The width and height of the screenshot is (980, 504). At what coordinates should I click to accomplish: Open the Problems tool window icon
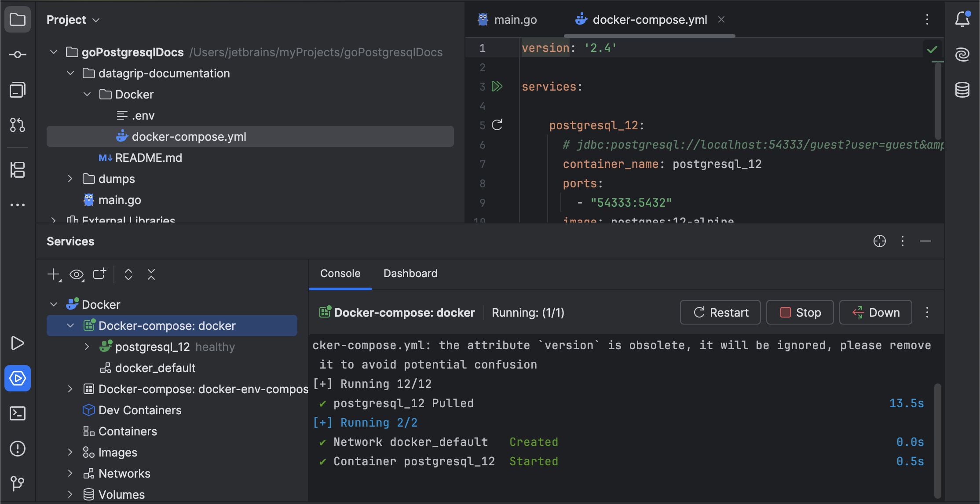tap(18, 449)
